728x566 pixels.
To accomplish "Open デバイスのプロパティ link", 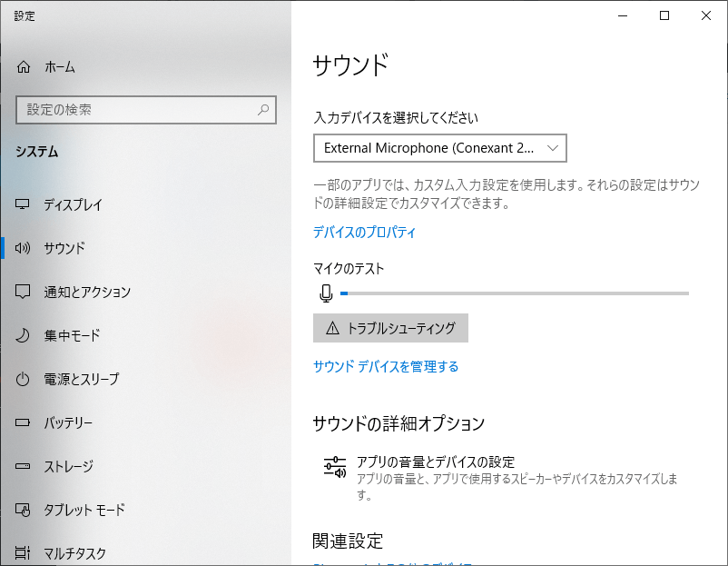I will [364, 233].
